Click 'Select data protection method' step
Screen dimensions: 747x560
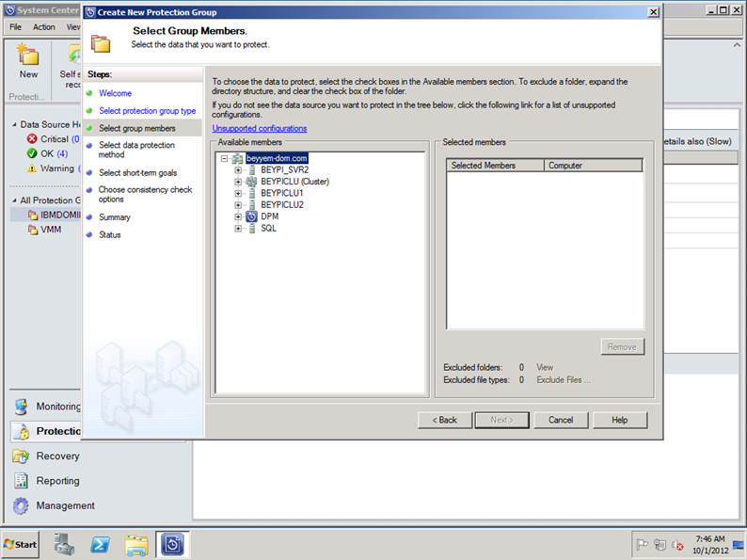[136, 150]
